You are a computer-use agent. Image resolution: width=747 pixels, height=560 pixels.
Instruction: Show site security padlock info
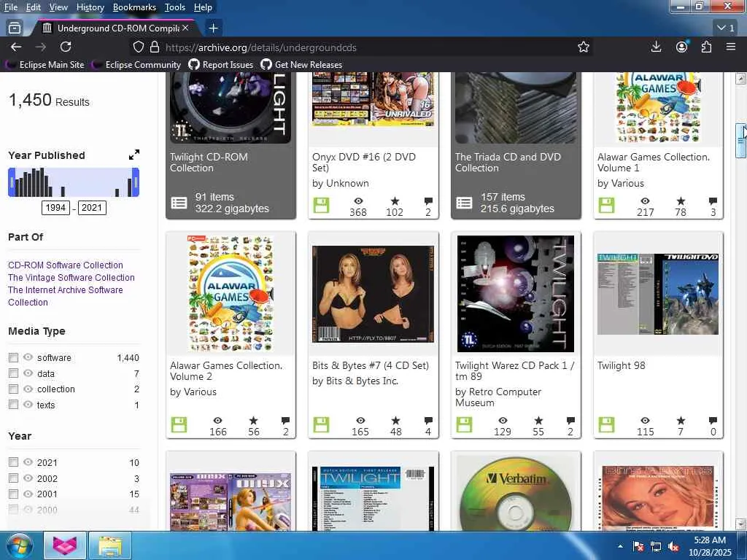point(155,47)
